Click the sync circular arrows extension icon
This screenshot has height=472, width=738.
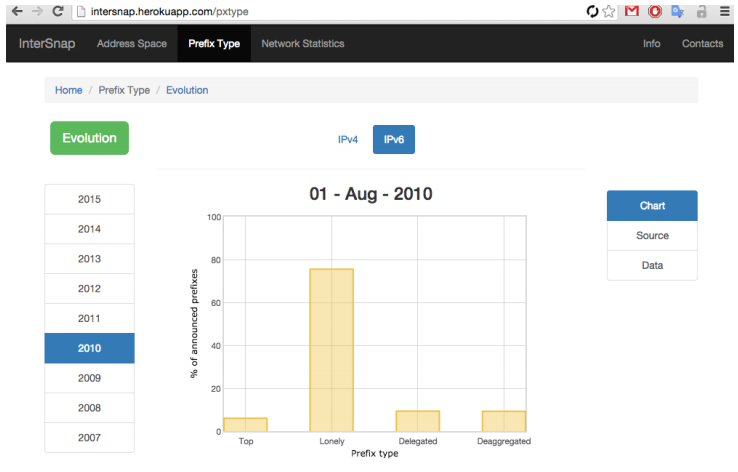click(592, 11)
